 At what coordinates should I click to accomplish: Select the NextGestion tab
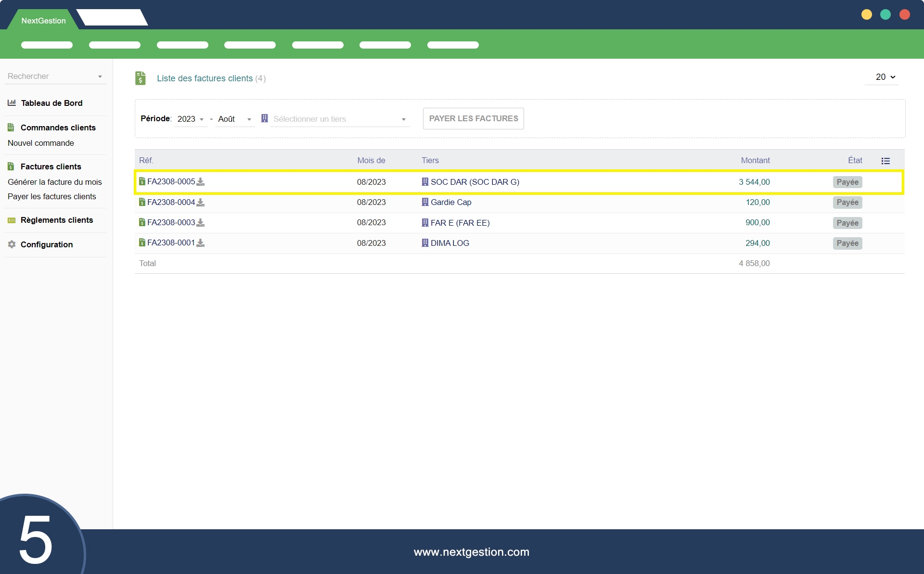pos(43,21)
